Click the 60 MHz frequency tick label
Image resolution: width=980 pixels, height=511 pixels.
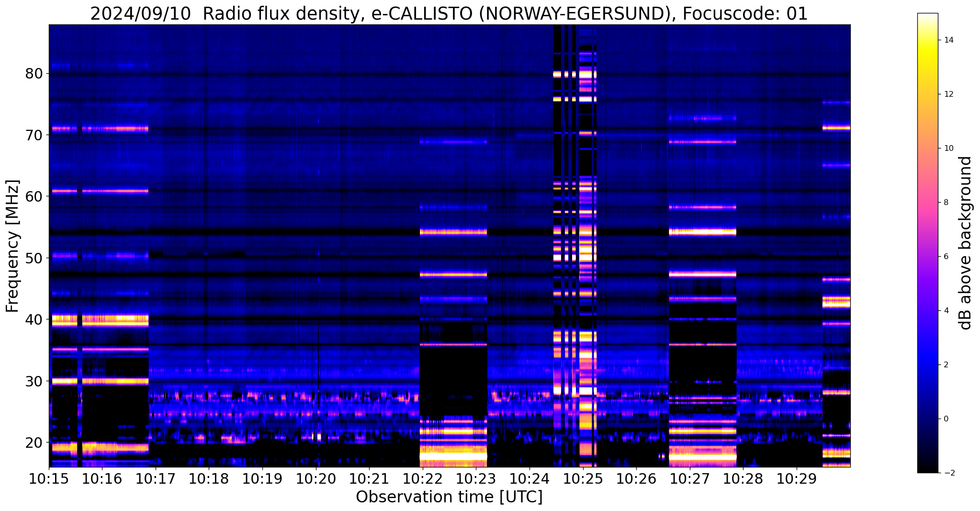coord(34,196)
